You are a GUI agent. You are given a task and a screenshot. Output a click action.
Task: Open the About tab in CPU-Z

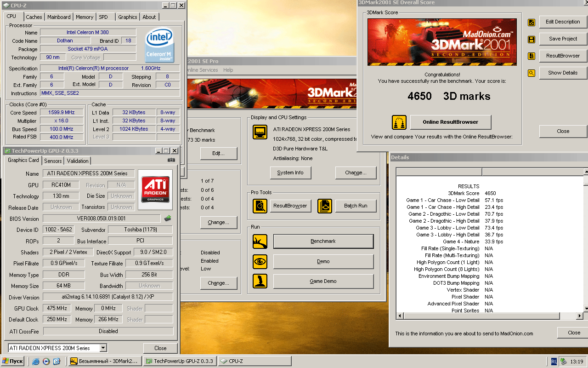pos(149,17)
